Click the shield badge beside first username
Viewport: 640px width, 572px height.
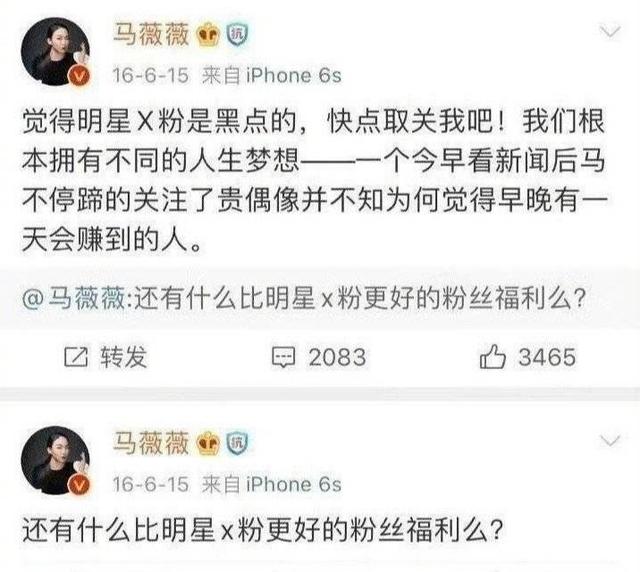(237, 35)
